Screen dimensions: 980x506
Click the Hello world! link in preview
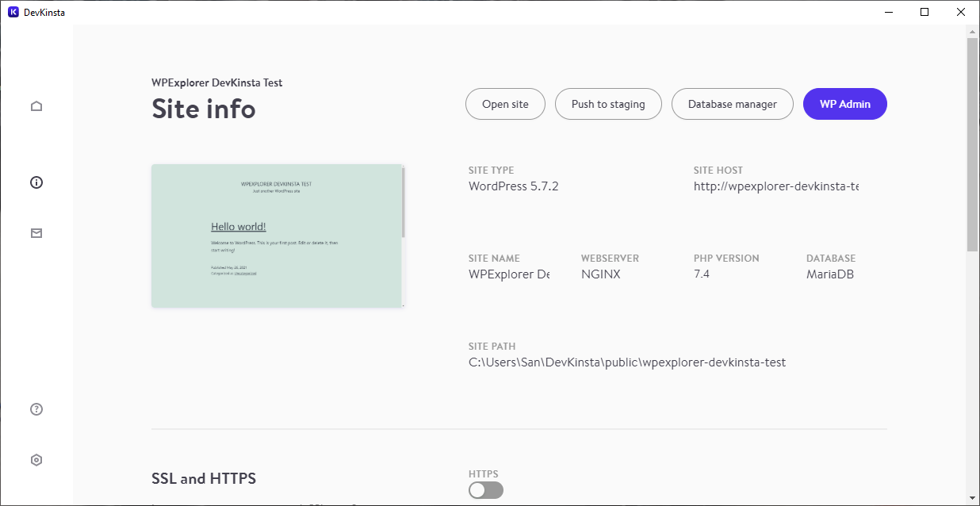coord(239,227)
